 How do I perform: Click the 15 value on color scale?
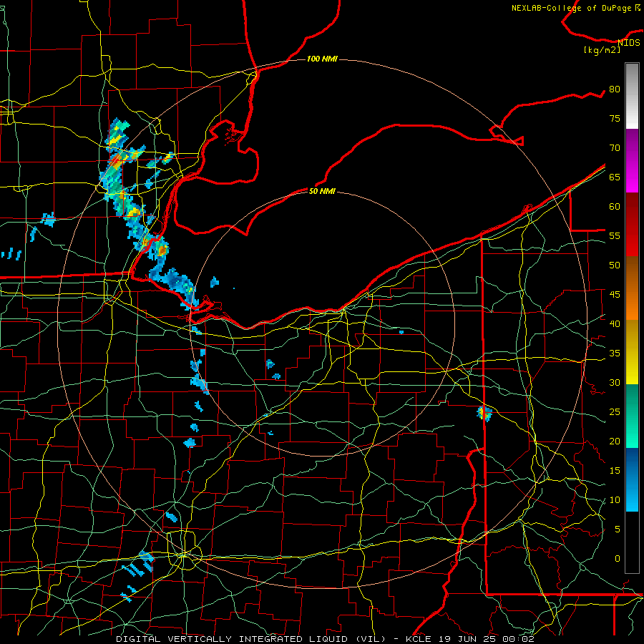pyautogui.click(x=615, y=470)
